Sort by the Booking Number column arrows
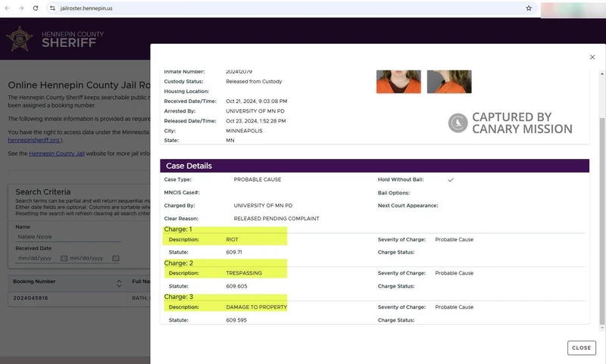 click(119, 284)
